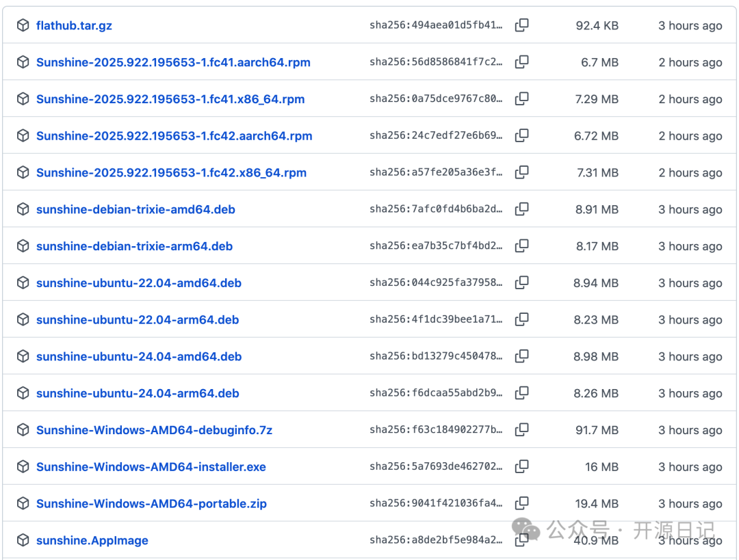Download sunshine-ubuntu-22.04-amd64.deb
This screenshot has width=739, height=560.
138,283
